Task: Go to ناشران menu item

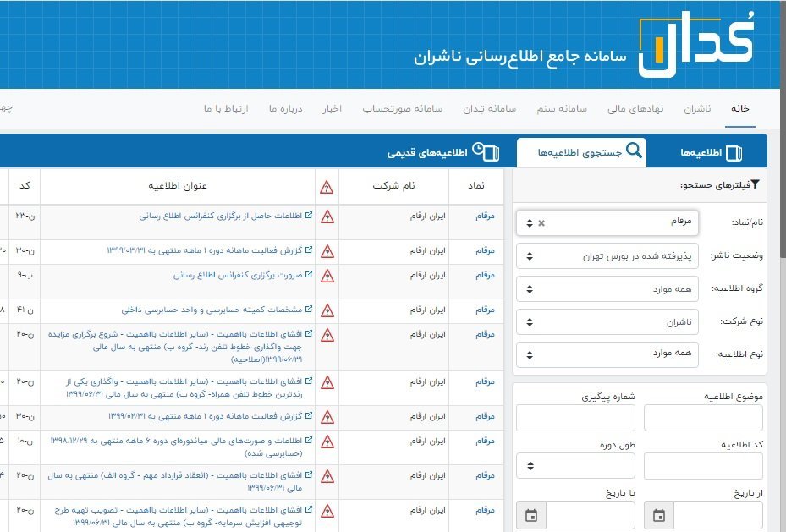Action: pos(698,110)
